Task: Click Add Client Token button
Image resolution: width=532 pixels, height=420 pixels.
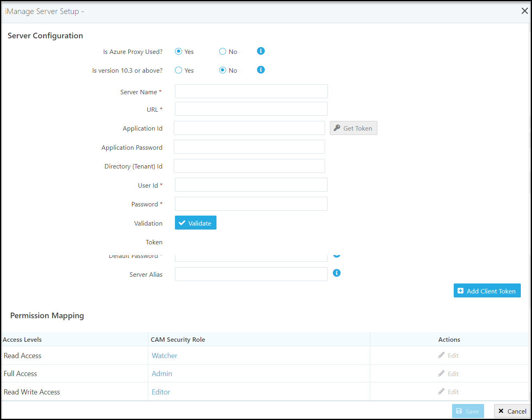Action: click(487, 291)
